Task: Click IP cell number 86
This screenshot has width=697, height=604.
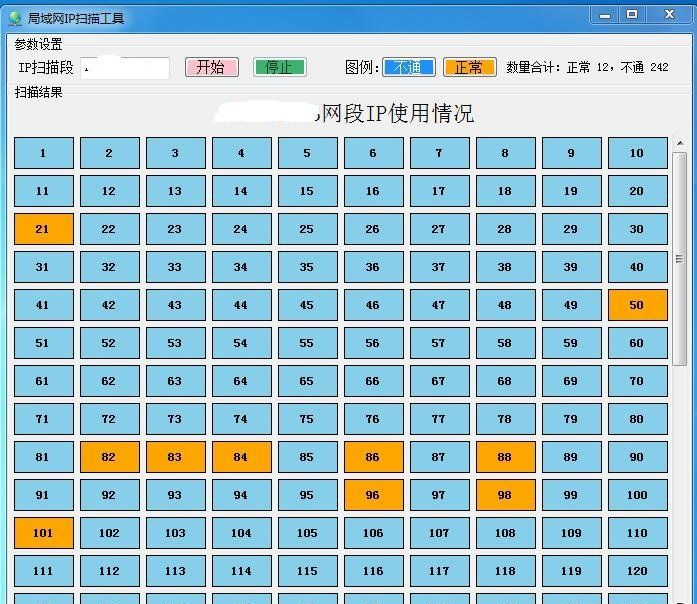Action: (x=373, y=457)
